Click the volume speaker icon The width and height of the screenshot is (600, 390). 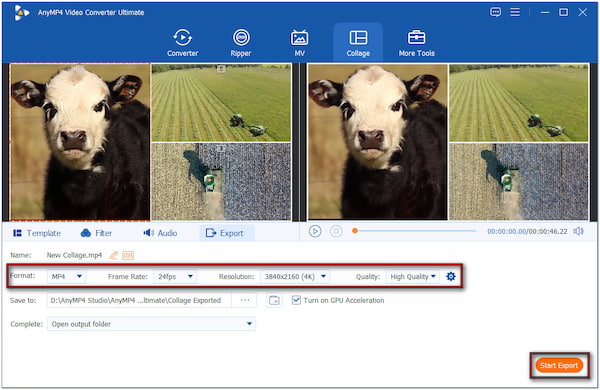point(578,231)
